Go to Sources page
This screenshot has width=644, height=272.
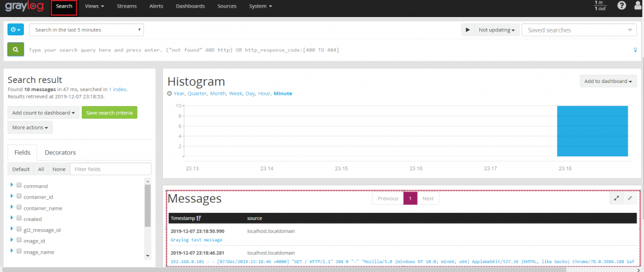pos(226,6)
